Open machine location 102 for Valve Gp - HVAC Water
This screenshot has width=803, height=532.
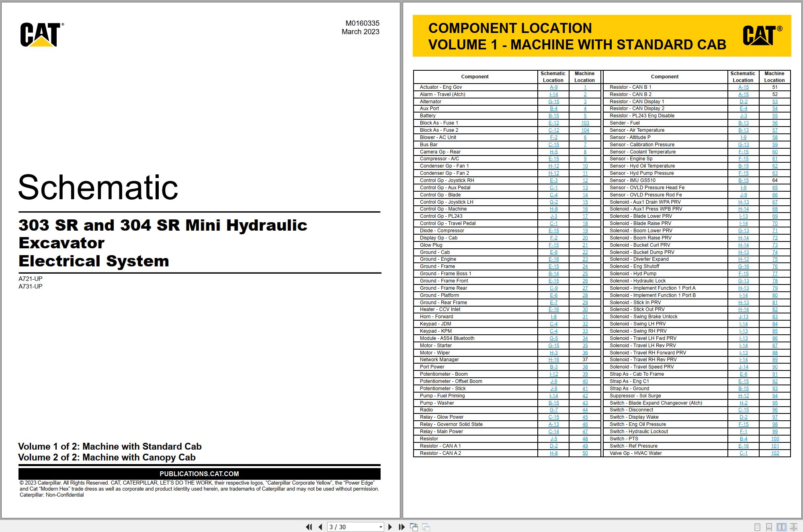click(775, 453)
